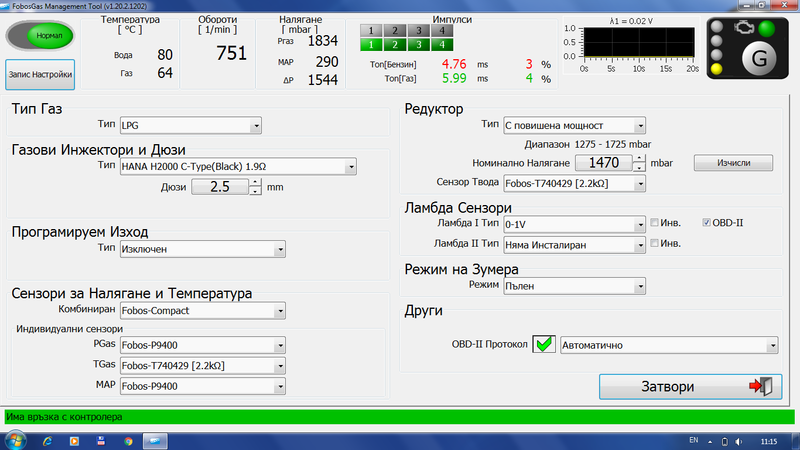Click the Затвори close button
This screenshot has height=450, width=800.
click(690, 387)
